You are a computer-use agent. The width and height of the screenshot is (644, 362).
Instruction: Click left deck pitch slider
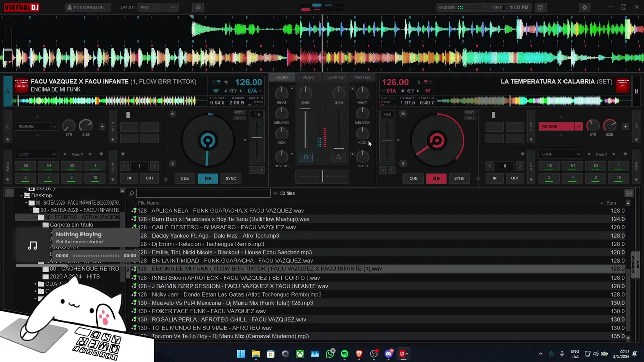click(257, 138)
